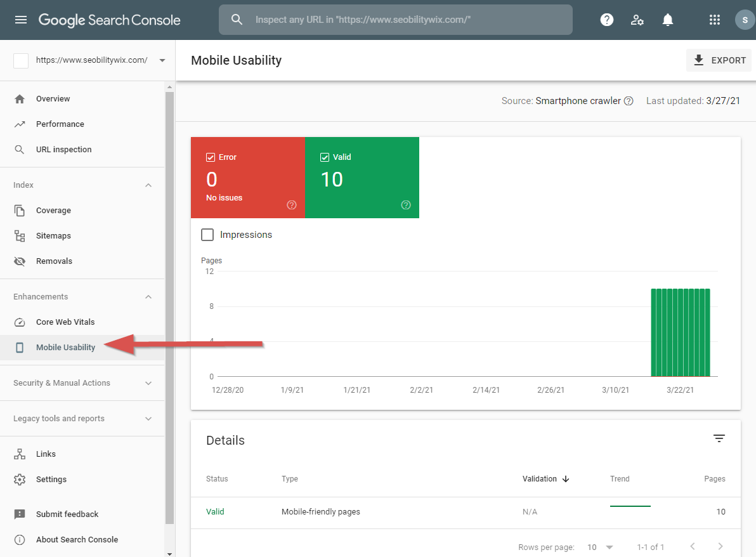Open Submit feedback

(67, 514)
